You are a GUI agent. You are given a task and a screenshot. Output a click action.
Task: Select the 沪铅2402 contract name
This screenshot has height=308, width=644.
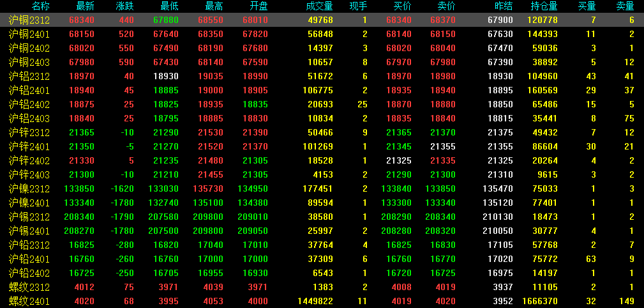29,273
